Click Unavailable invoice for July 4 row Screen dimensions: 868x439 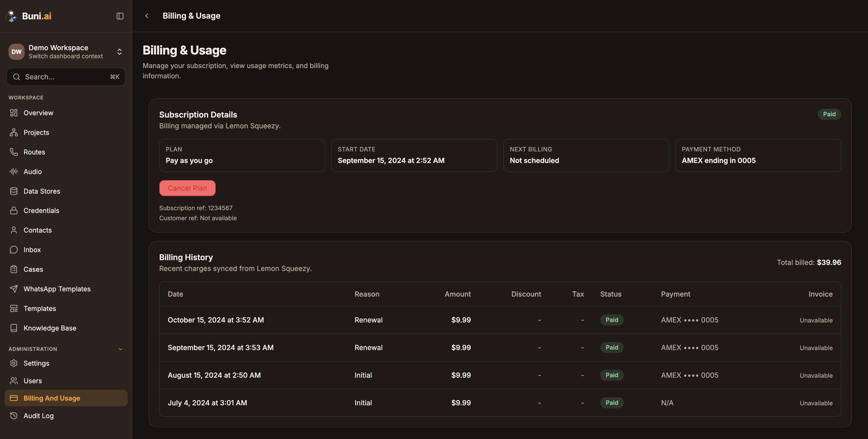(x=816, y=403)
